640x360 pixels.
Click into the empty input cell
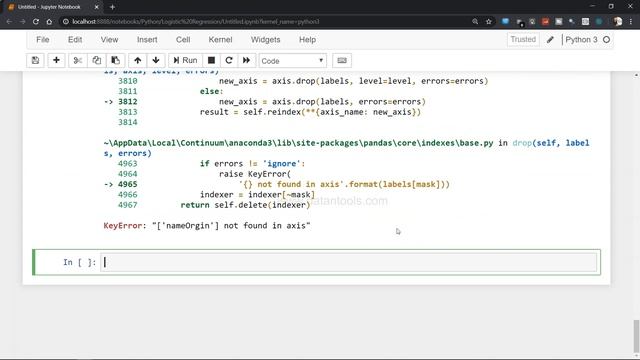pyautogui.click(x=349, y=262)
